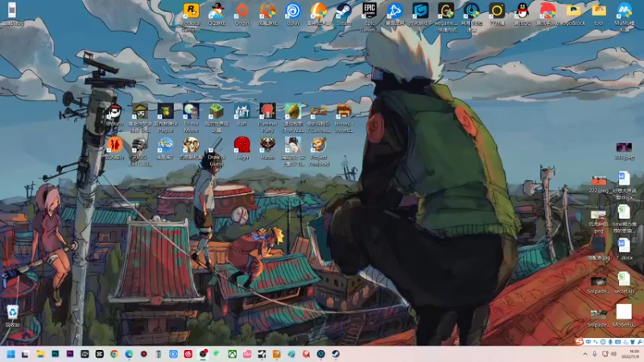Launch Premiere Pro from the taskbar
Viewport: 644px width, 362px height.
70,354
